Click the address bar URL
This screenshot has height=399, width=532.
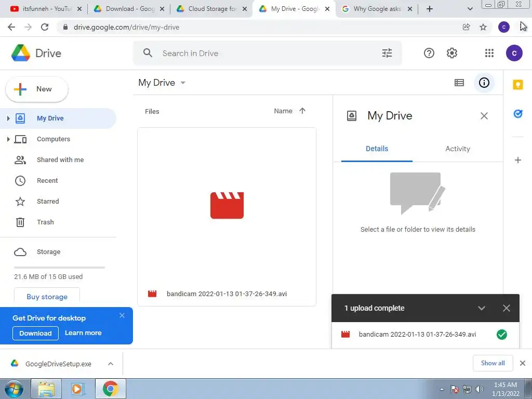[x=126, y=27]
